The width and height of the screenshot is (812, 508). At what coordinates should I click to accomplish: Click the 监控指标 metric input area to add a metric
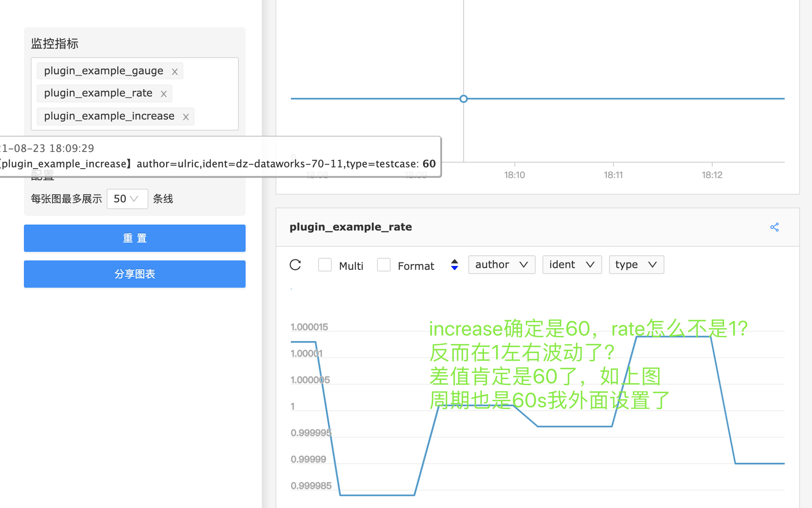coord(135,94)
